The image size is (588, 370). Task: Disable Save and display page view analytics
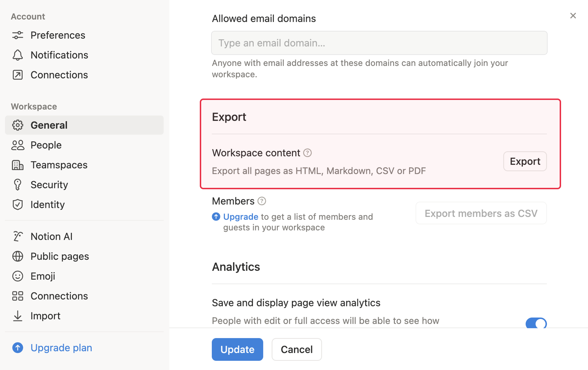click(x=536, y=323)
